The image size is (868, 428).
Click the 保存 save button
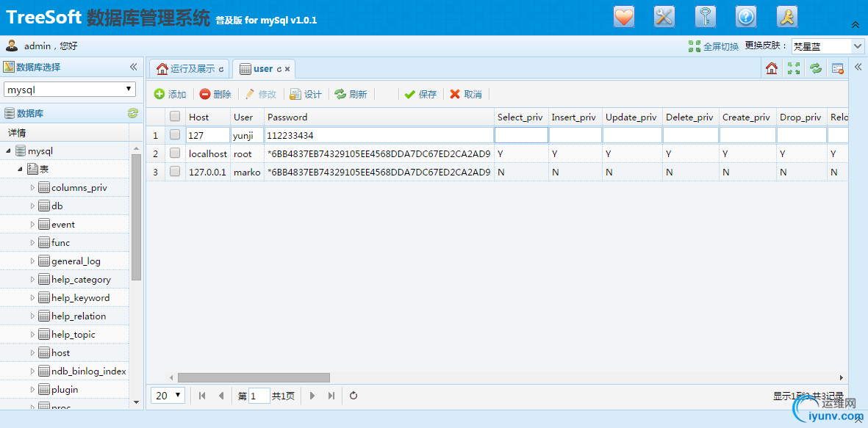(x=420, y=94)
